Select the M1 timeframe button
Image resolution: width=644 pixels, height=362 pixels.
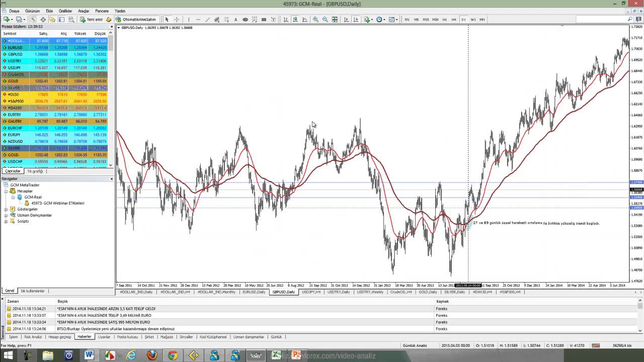[407, 20]
